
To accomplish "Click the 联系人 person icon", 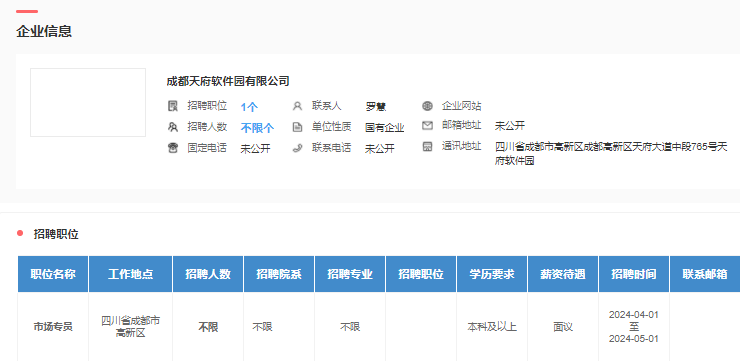I will [297, 106].
